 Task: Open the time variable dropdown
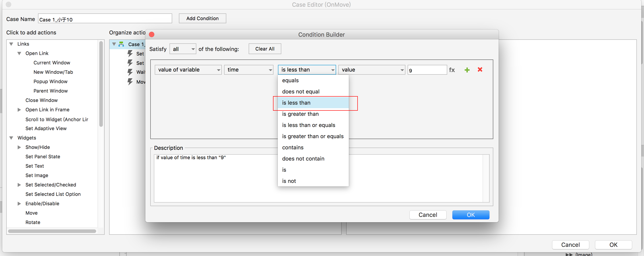[x=248, y=70]
